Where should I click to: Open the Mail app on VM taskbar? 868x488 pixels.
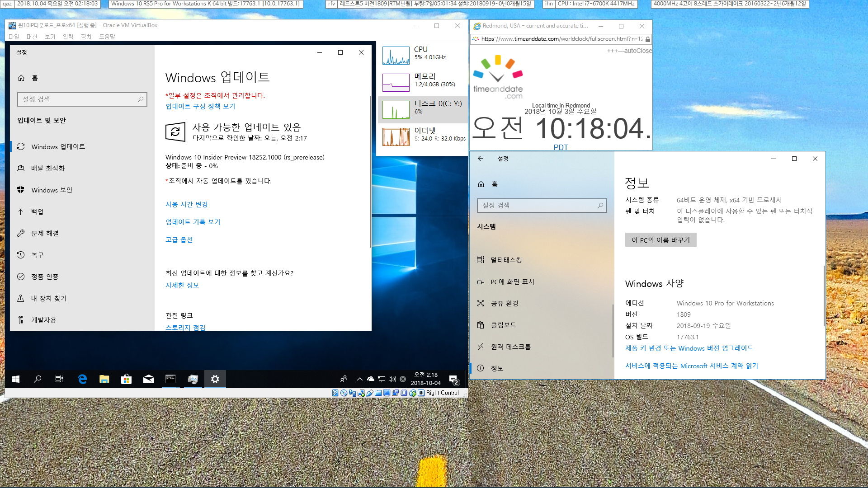149,379
